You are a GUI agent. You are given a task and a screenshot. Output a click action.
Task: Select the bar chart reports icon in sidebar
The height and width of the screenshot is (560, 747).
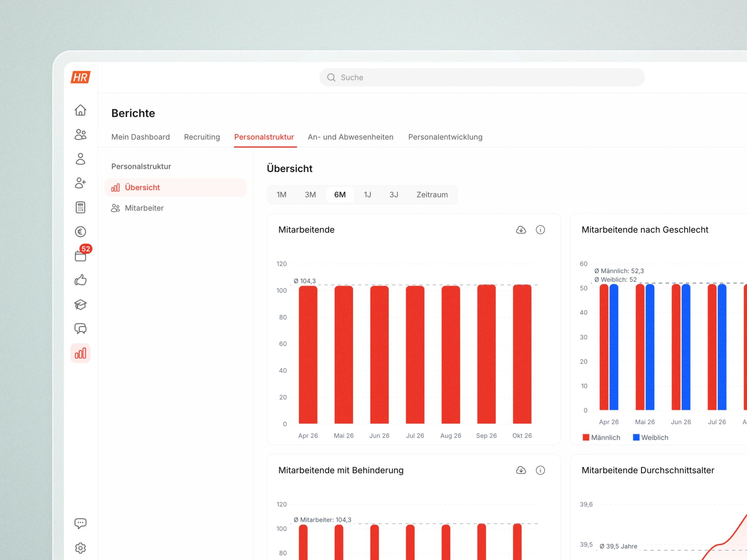coord(80,353)
